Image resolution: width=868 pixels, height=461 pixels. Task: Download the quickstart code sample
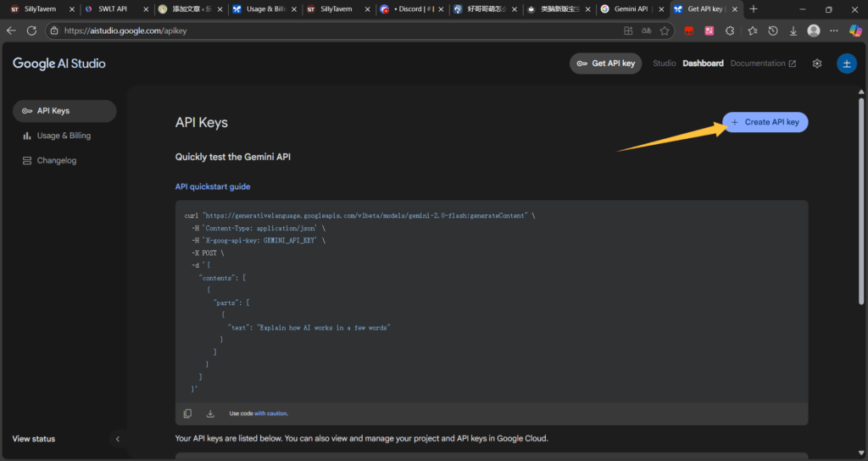[210, 414]
